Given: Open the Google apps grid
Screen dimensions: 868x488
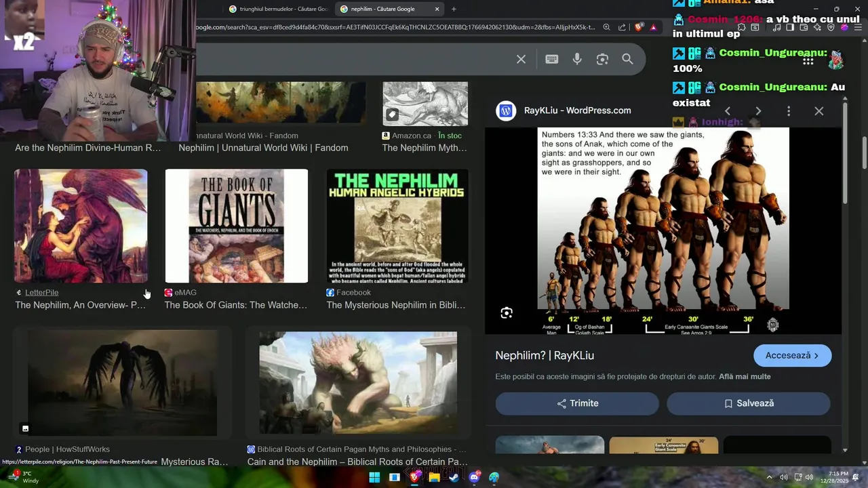Looking at the screenshot, I should pos(808,61).
